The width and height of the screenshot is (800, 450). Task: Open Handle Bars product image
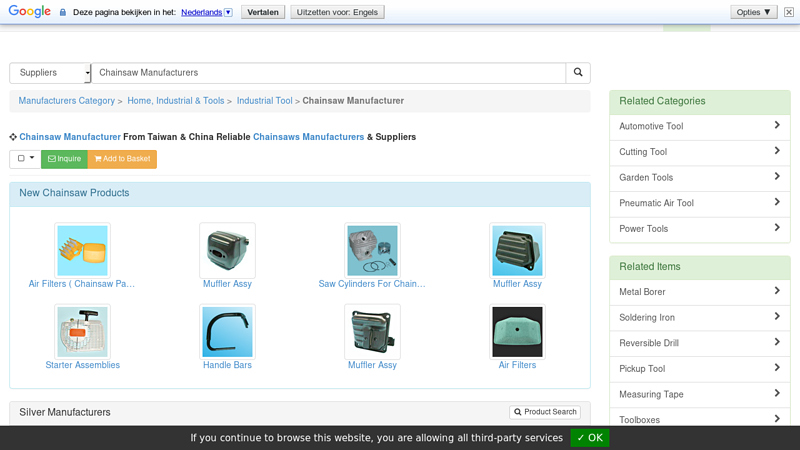[x=228, y=332]
